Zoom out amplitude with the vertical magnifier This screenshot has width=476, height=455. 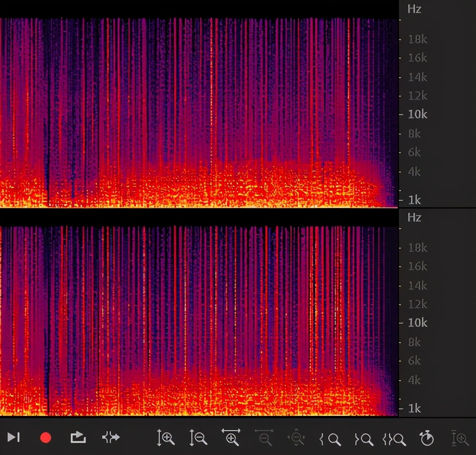(198, 438)
